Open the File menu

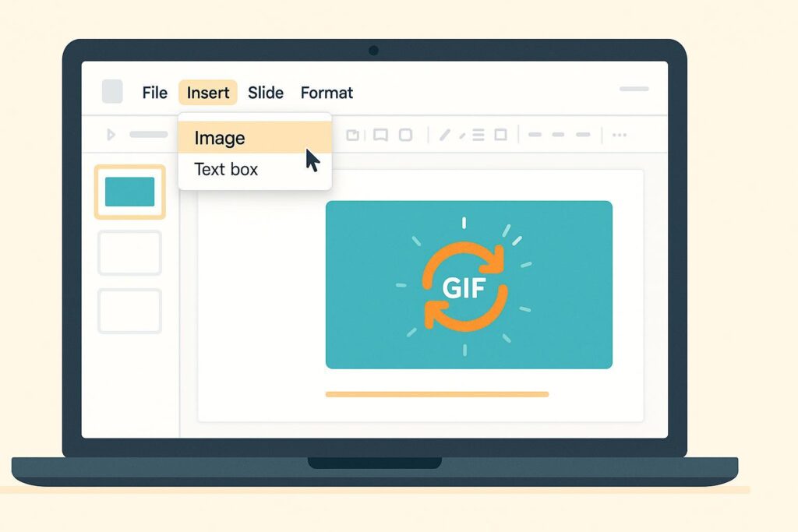point(154,93)
